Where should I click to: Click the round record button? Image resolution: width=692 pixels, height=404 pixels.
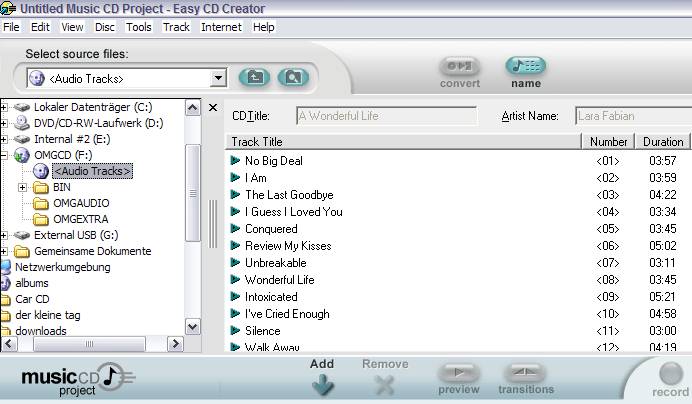click(x=671, y=374)
